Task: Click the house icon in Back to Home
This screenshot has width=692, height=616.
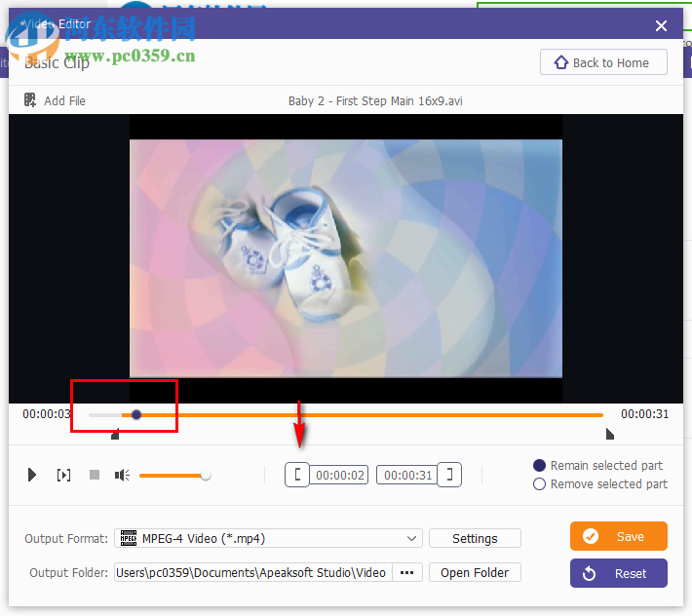Action: coord(561,62)
